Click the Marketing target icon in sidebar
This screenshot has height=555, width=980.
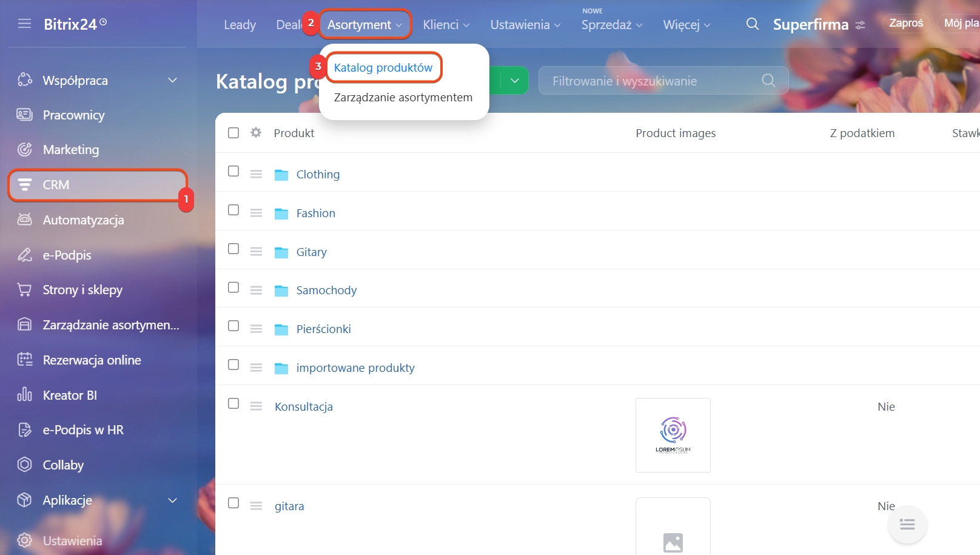pos(25,149)
